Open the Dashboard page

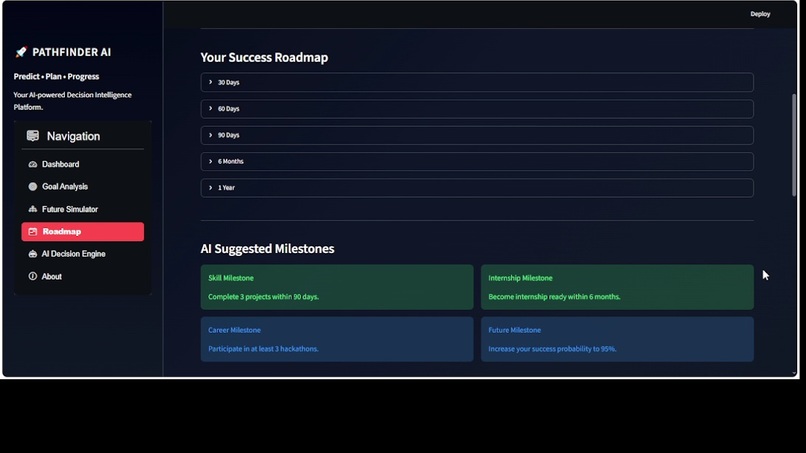click(83, 165)
